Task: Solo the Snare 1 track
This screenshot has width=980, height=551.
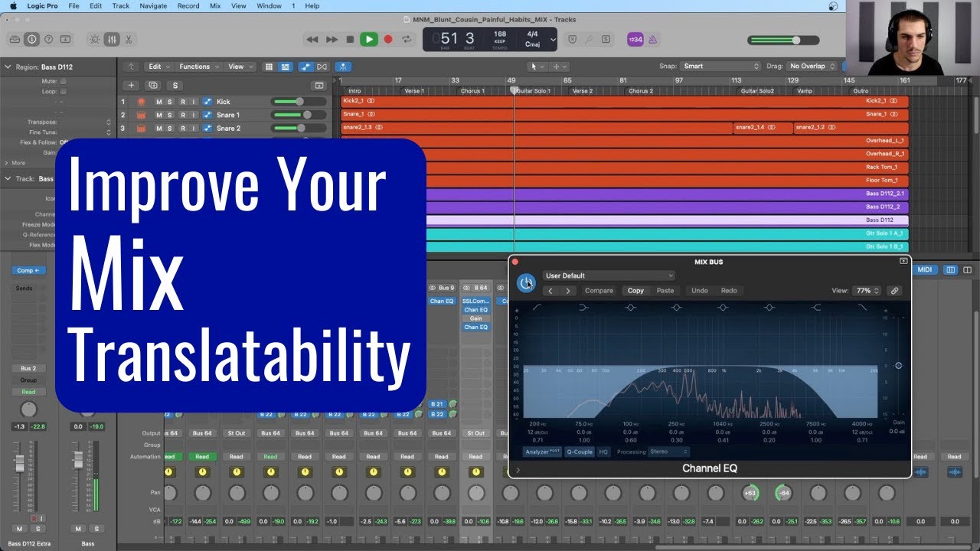Action: tap(171, 115)
